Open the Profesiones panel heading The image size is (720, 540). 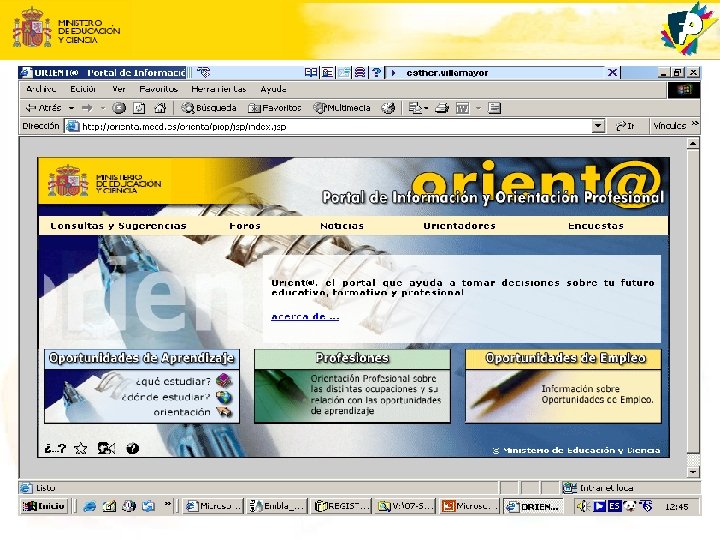pyautogui.click(x=352, y=358)
